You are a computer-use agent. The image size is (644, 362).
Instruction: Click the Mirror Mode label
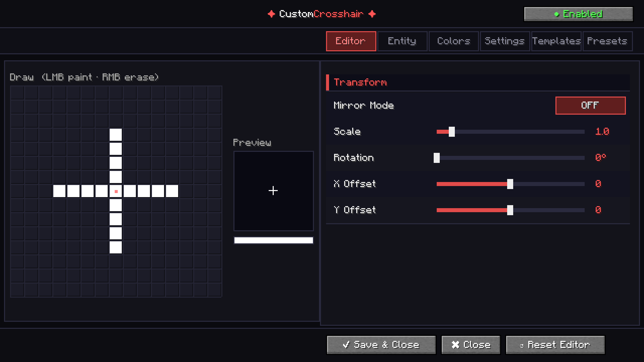point(364,106)
